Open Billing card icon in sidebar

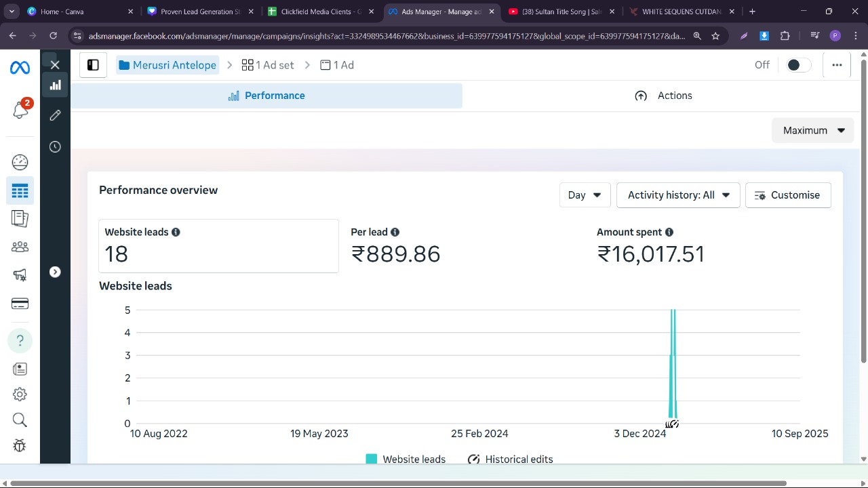tap(20, 304)
